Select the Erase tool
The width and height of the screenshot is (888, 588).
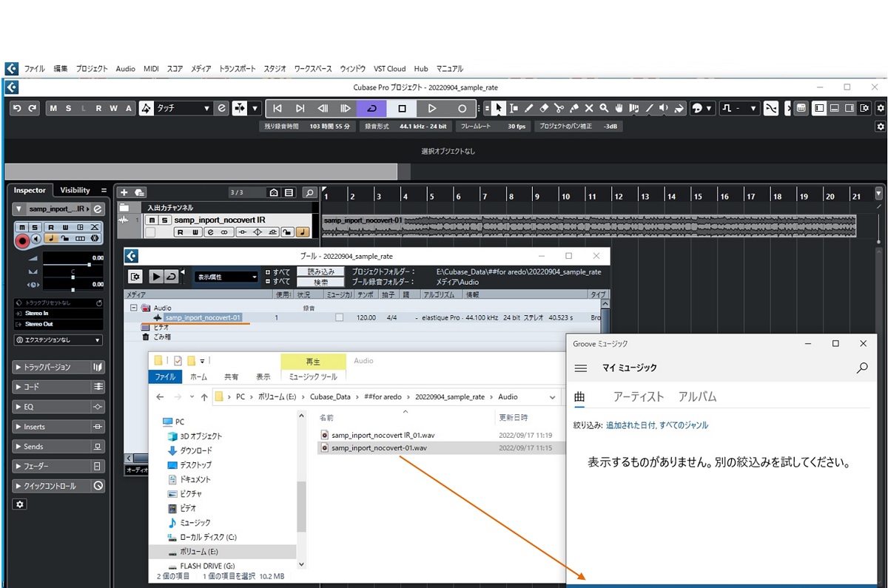[x=544, y=109]
